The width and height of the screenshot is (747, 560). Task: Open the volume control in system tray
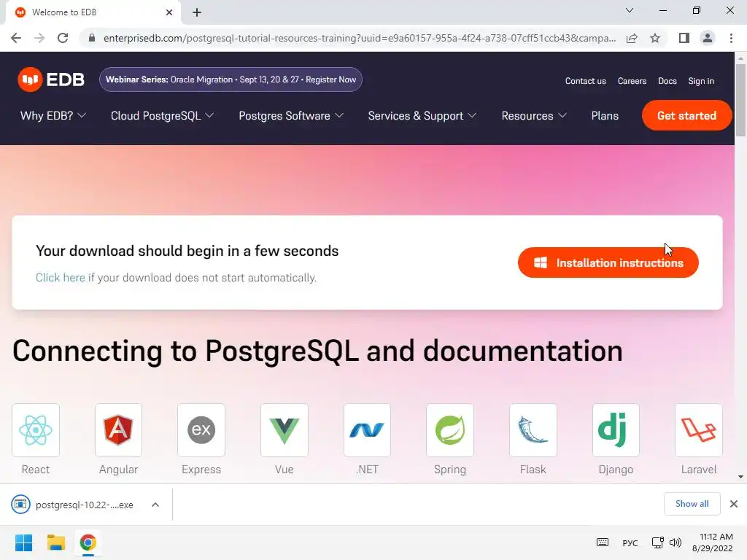(x=676, y=542)
